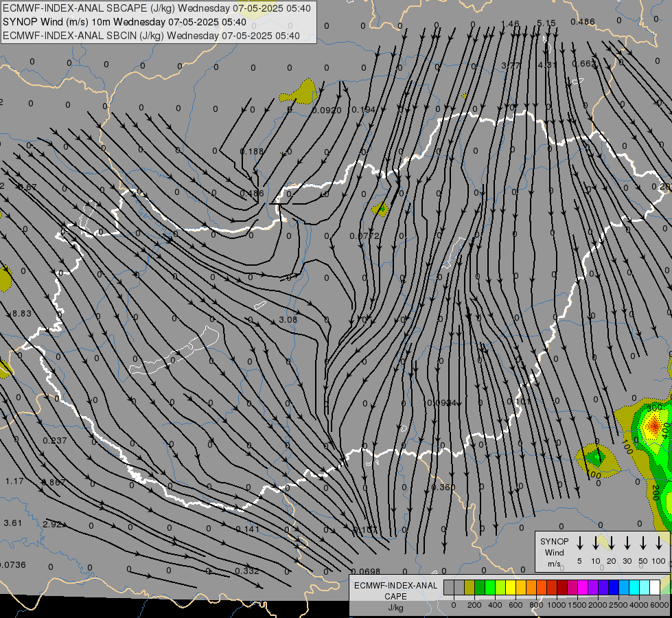Viewport: 672px width, 618px height.
Task: Pick the olive swatch in CAPE legend
Action: [470, 587]
